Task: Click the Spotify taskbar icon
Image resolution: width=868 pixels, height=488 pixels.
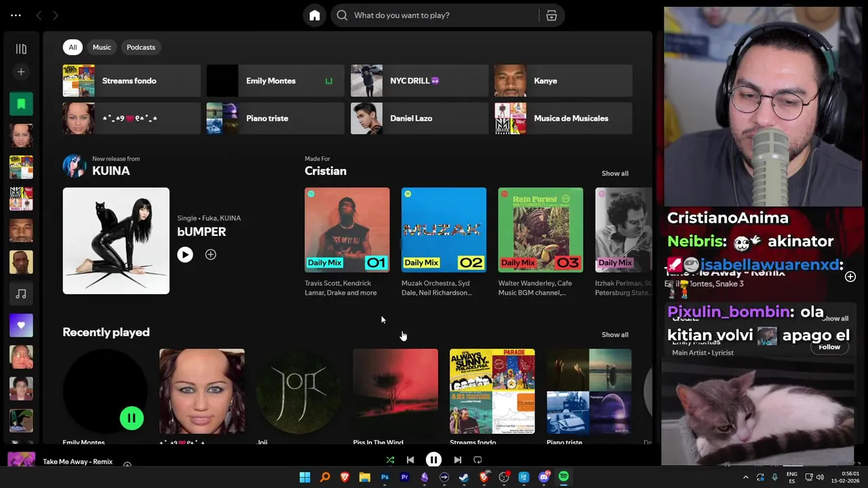Action: (x=564, y=477)
